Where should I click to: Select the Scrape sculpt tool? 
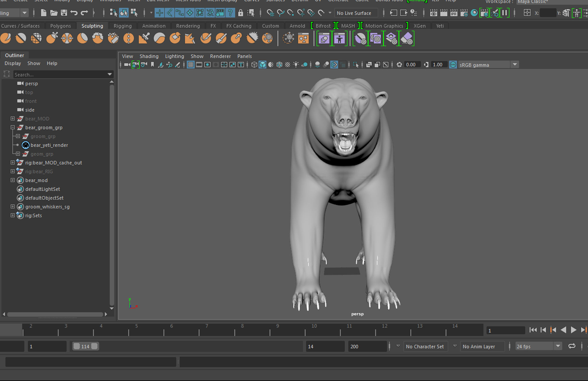coord(175,38)
